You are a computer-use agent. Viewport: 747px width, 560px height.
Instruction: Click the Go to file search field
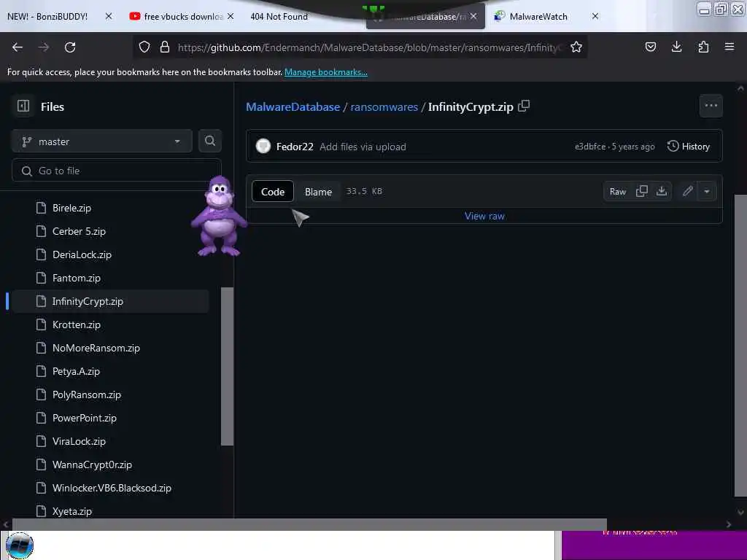(116, 171)
